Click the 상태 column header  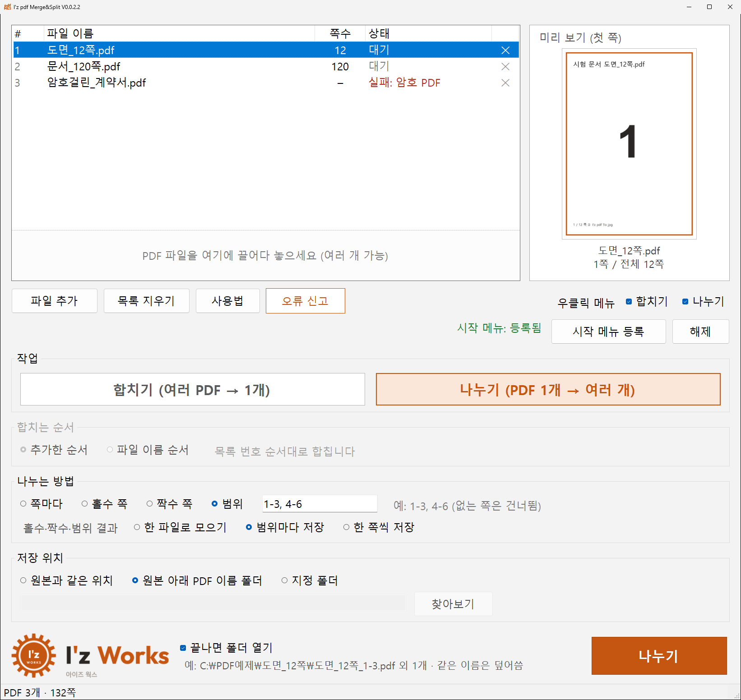pos(428,33)
